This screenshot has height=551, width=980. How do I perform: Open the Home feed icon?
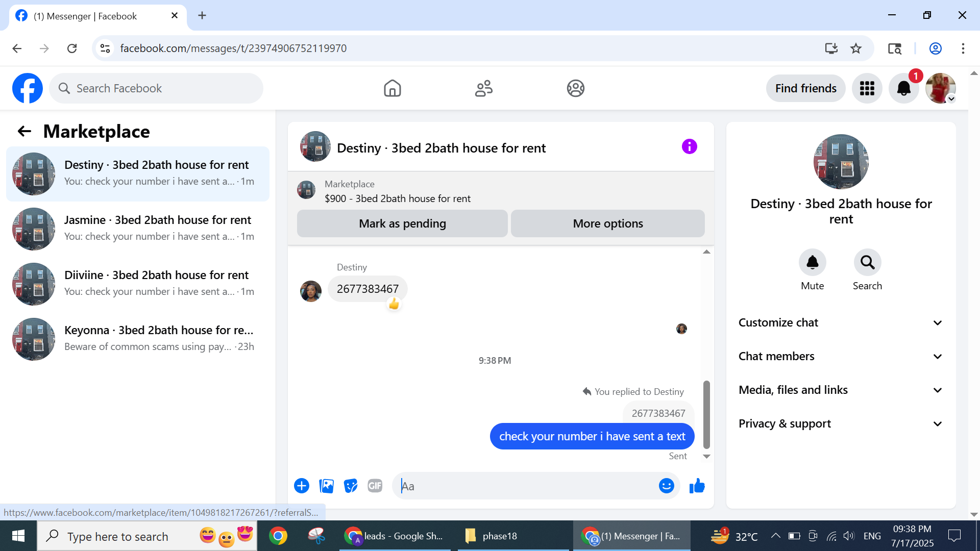[x=393, y=88]
